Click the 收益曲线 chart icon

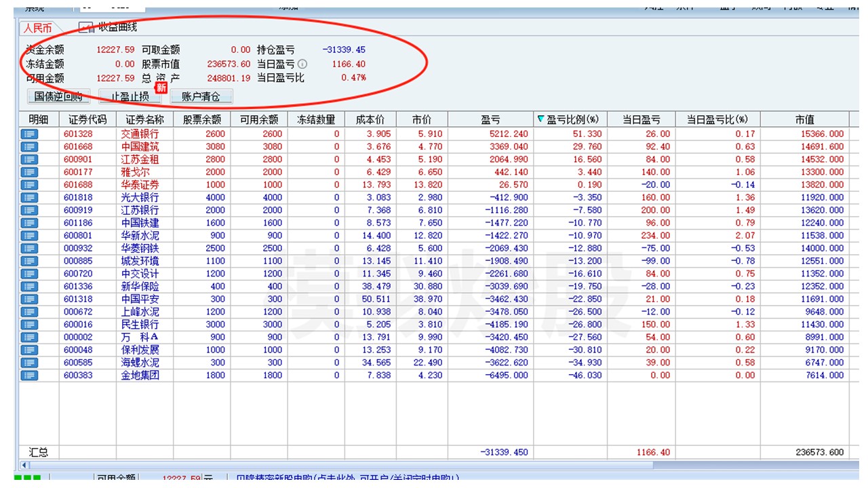coord(85,28)
